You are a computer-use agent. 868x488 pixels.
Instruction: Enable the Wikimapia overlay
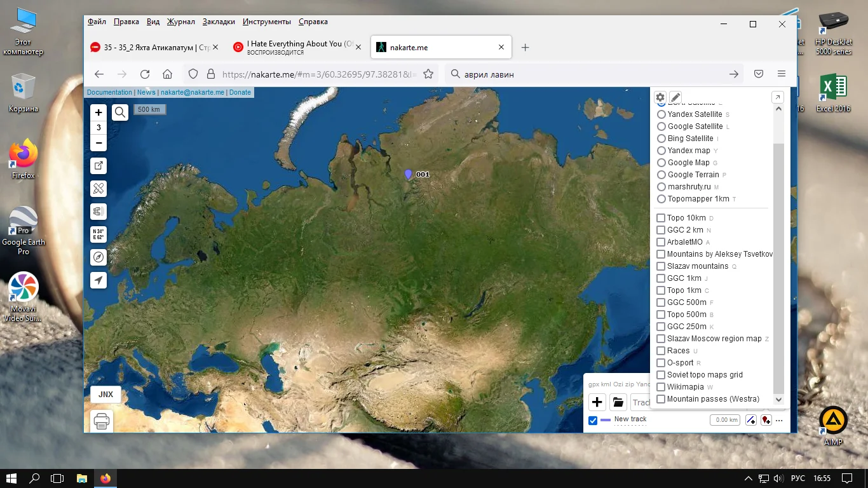point(661,386)
